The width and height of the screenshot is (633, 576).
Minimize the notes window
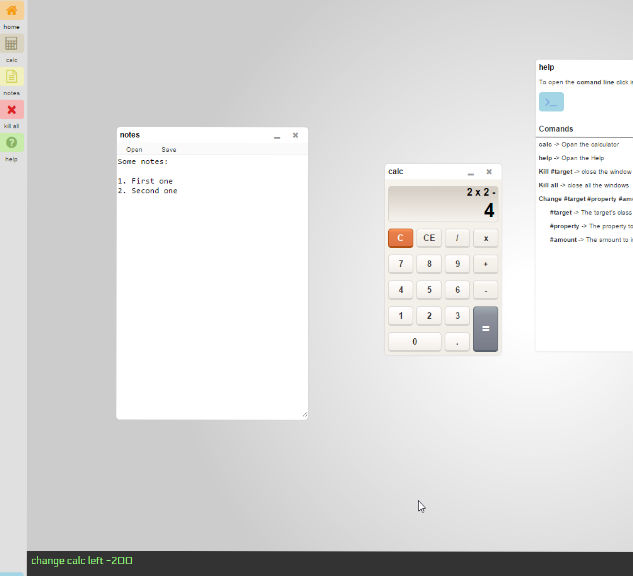click(x=277, y=136)
